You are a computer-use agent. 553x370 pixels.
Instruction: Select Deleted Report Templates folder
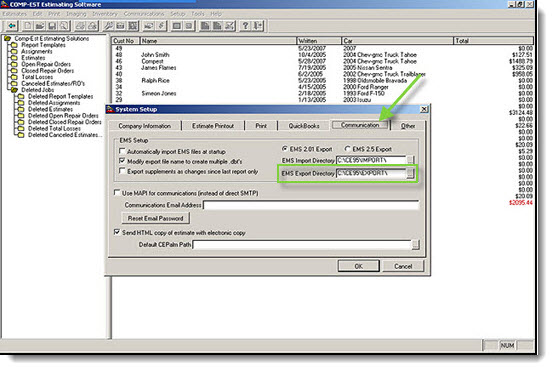pyautogui.click(x=61, y=96)
